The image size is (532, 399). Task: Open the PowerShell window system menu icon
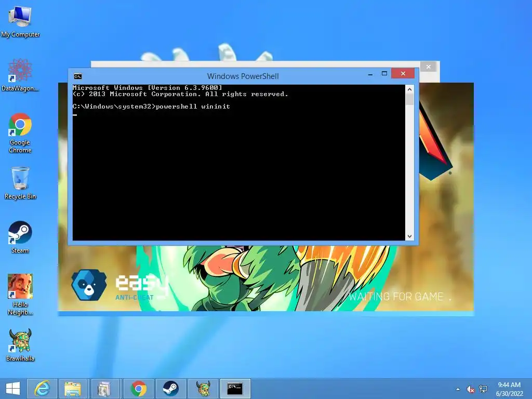(x=78, y=76)
